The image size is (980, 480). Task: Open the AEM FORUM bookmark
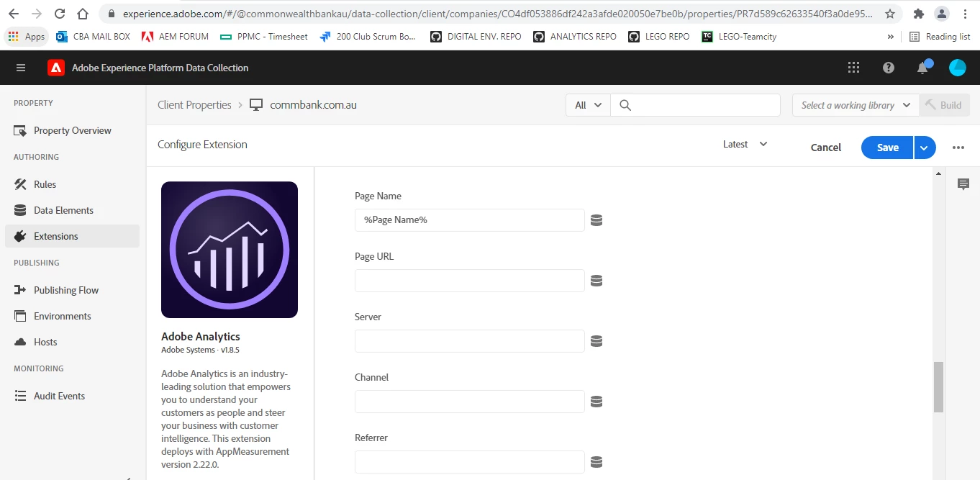click(x=175, y=37)
